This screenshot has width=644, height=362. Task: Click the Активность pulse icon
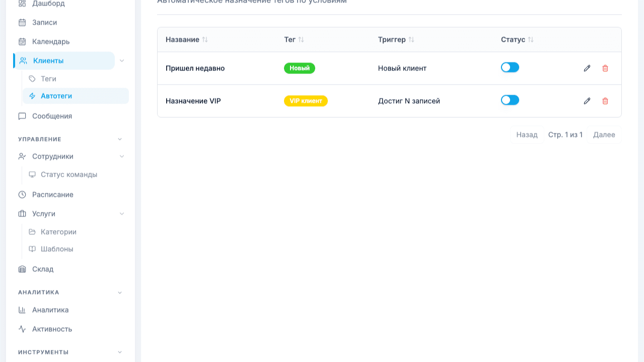pos(21,329)
